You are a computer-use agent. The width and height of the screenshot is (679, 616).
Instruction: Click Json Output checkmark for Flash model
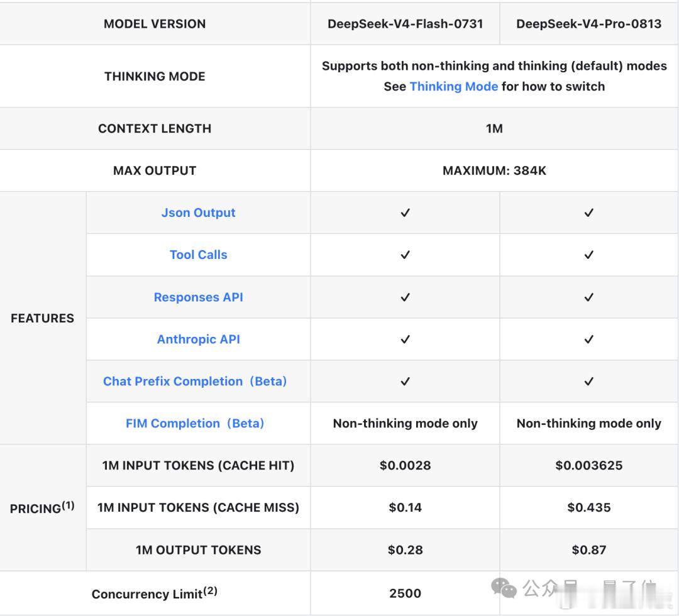(x=405, y=212)
